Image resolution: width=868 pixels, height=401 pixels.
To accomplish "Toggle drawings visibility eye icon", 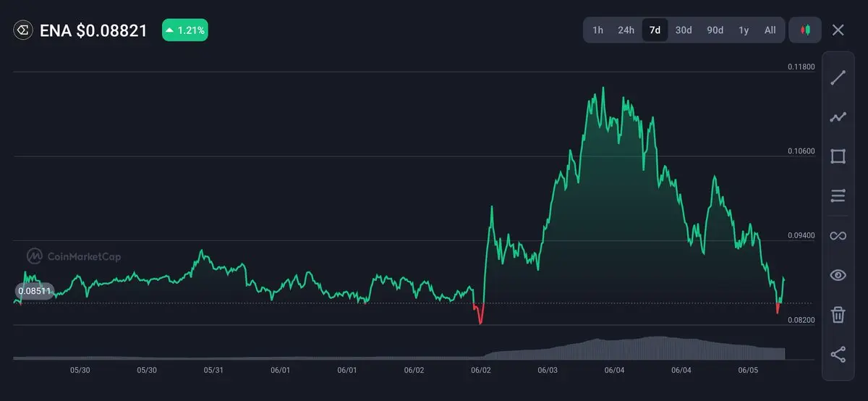I will pos(838,275).
